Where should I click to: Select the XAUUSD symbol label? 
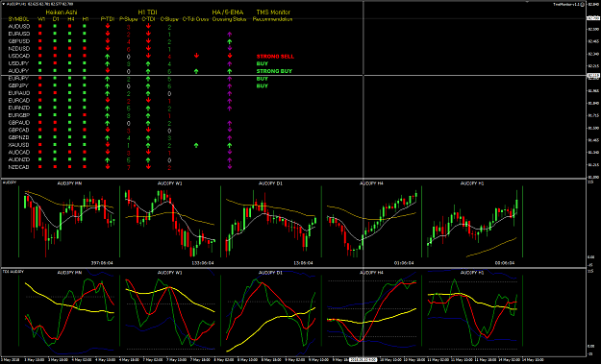(x=19, y=145)
